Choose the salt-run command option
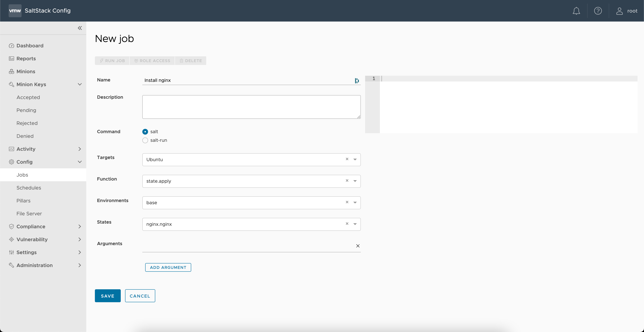The image size is (644, 332). 145,140
